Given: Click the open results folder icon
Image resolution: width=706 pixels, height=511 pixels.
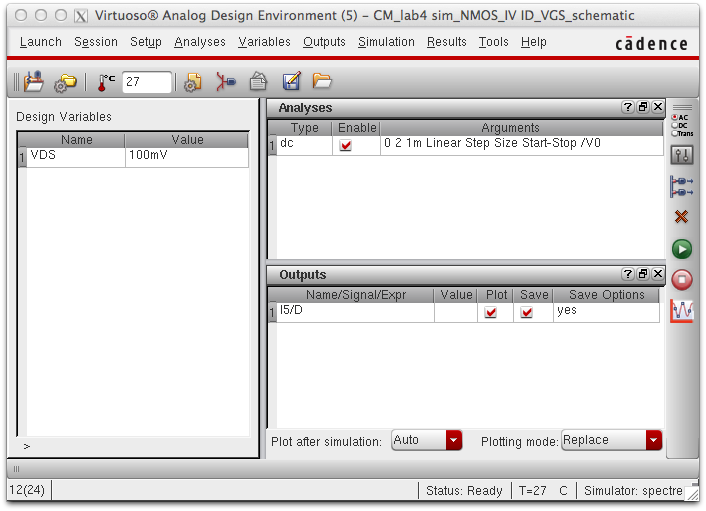Looking at the screenshot, I should pos(322,81).
